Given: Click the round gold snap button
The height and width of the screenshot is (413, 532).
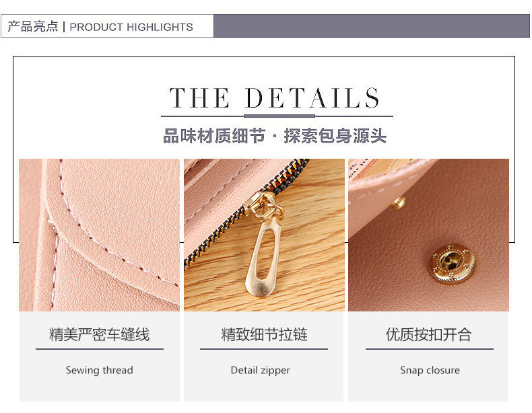Looking at the screenshot, I should click(x=453, y=263).
